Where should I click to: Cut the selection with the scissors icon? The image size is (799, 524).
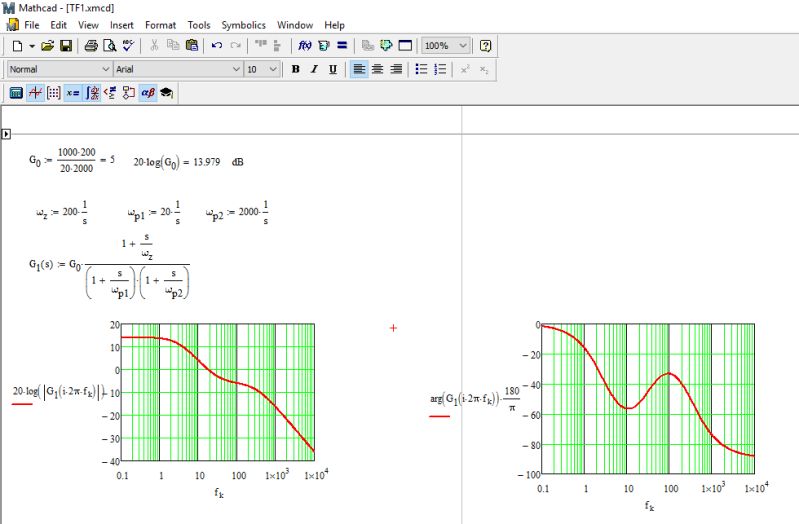[154, 46]
